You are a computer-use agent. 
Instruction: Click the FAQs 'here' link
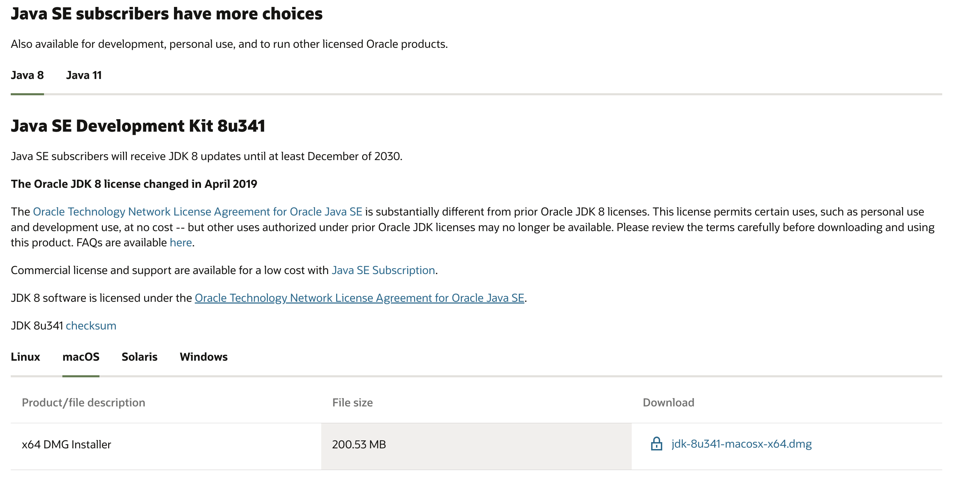tap(181, 242)
